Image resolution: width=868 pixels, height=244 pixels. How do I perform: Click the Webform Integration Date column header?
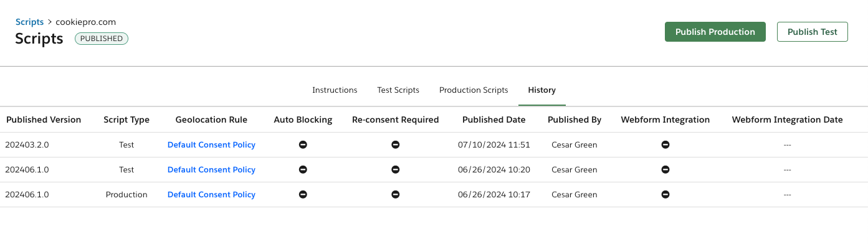coord(787,120)
